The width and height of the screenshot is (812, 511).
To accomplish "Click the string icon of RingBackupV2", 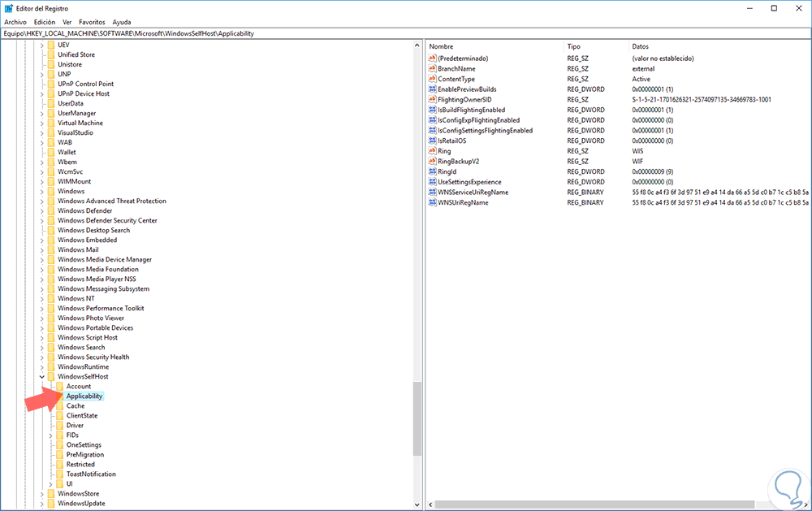I will [x=433, y=161].
